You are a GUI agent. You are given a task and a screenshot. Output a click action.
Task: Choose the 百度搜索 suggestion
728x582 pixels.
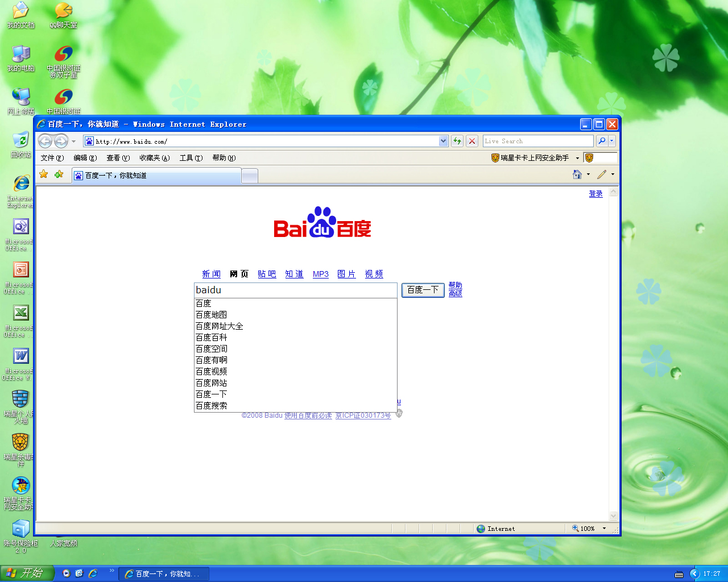click(x=296, y=406)
